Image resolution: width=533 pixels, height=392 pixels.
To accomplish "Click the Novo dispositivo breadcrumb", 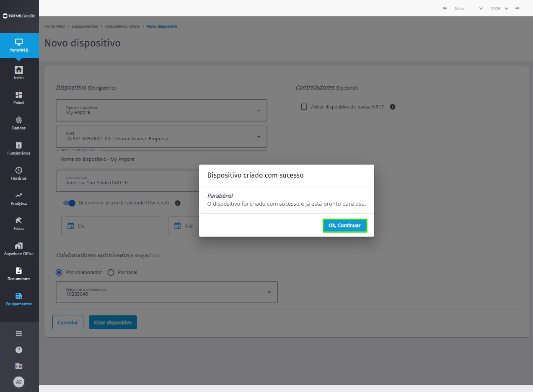I will [162, 26].
